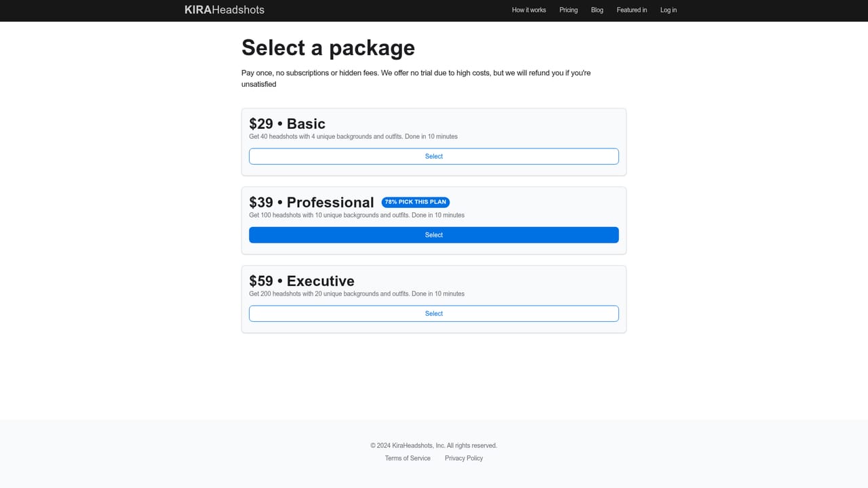This screenshot has width=868, height=488.
Task: Select the $59 Executive package
Action: 434,314
